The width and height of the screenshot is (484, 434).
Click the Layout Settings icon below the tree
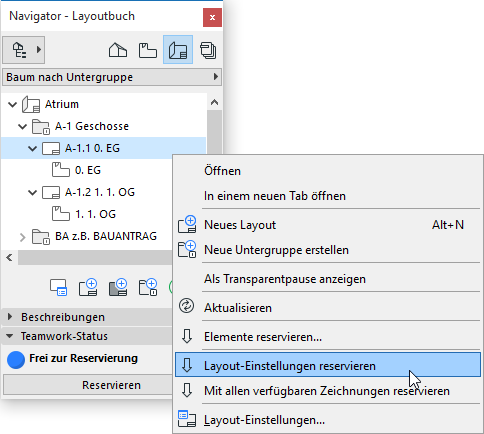tap(58, 287)
